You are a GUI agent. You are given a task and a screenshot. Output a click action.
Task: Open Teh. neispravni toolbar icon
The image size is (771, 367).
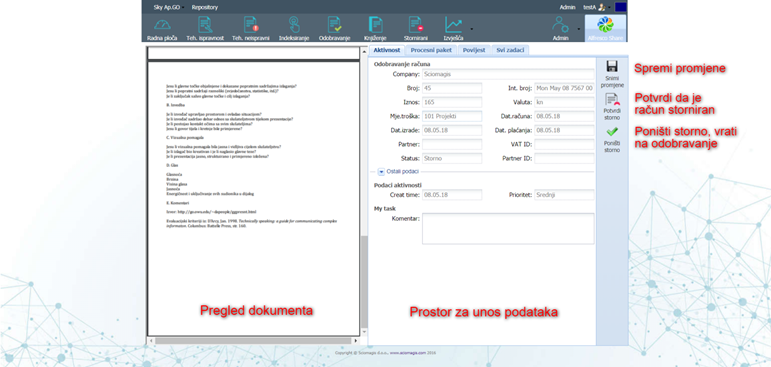point(251,29)
